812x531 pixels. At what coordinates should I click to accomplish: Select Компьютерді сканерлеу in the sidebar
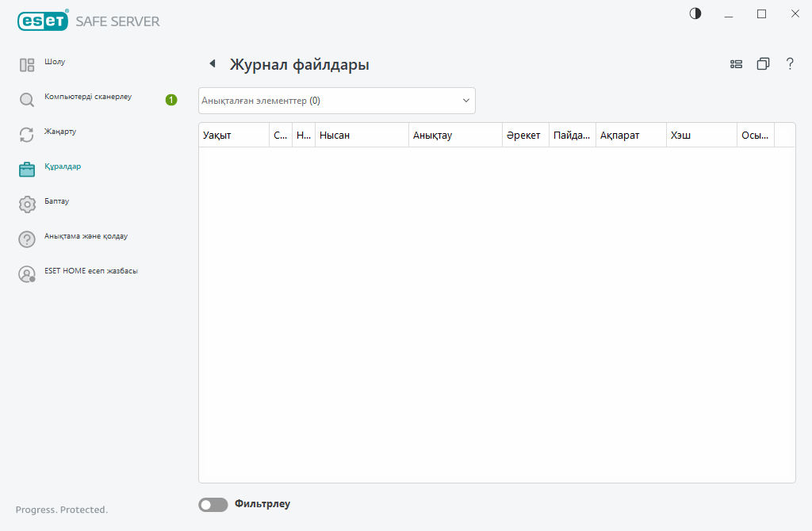(x=87, y=97)
